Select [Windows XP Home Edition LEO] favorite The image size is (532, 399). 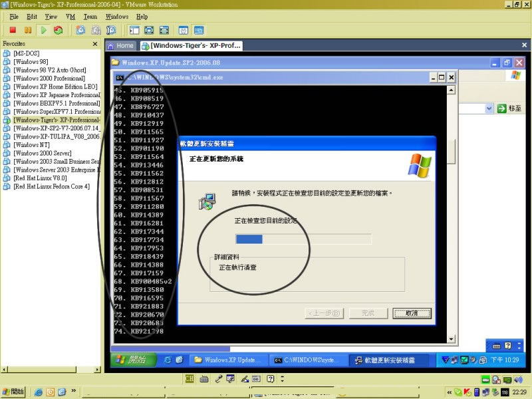(x=55, y=86)
